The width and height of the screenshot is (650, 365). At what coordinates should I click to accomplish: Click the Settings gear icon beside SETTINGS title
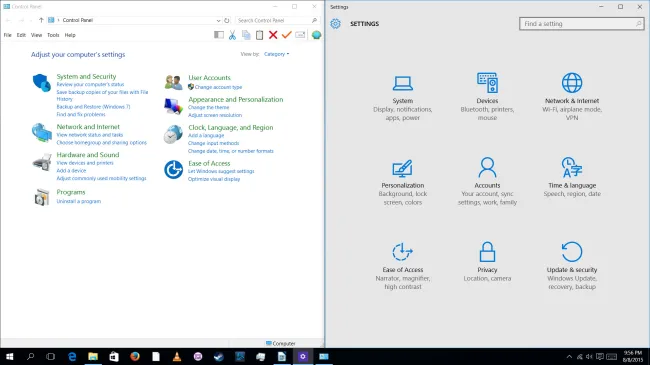tap(335, 24)
